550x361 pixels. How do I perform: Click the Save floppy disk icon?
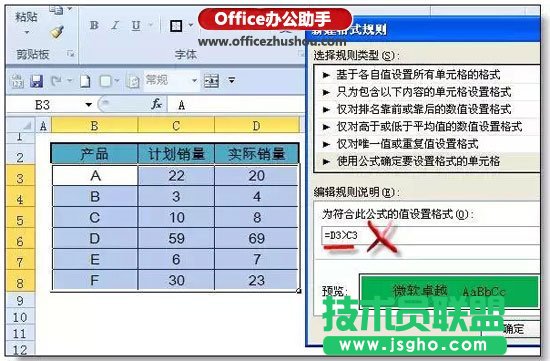click(36, 81)
